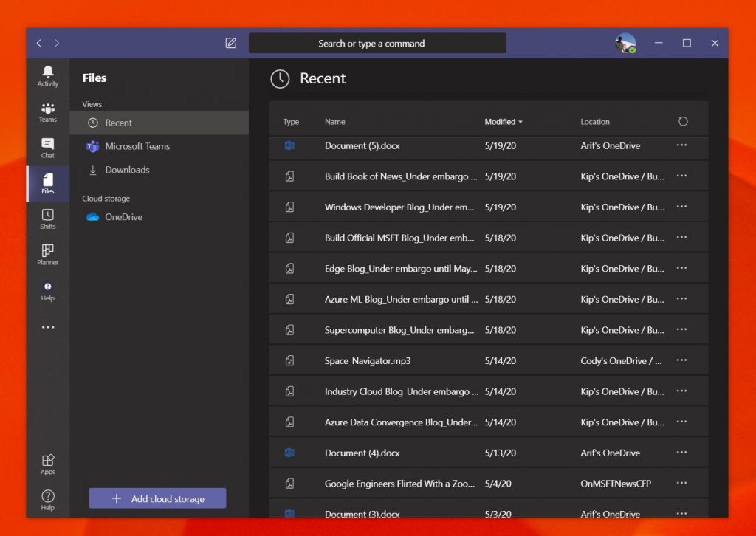756x536 pixels.
Task: Go back with the left arrow
Action: (x=38, y=43)
